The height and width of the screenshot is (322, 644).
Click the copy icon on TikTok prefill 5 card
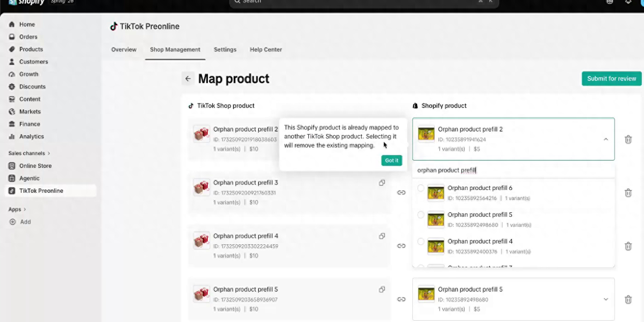[382, 289]
